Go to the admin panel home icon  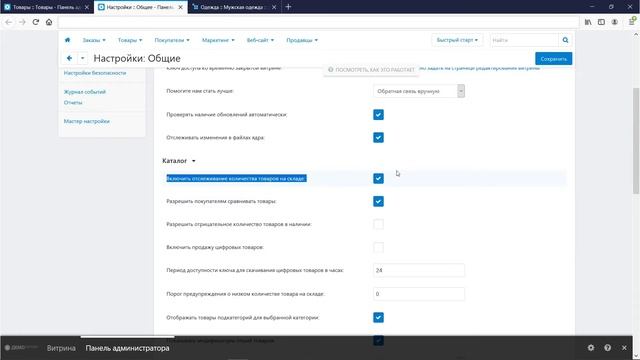[x=67, y=40]
